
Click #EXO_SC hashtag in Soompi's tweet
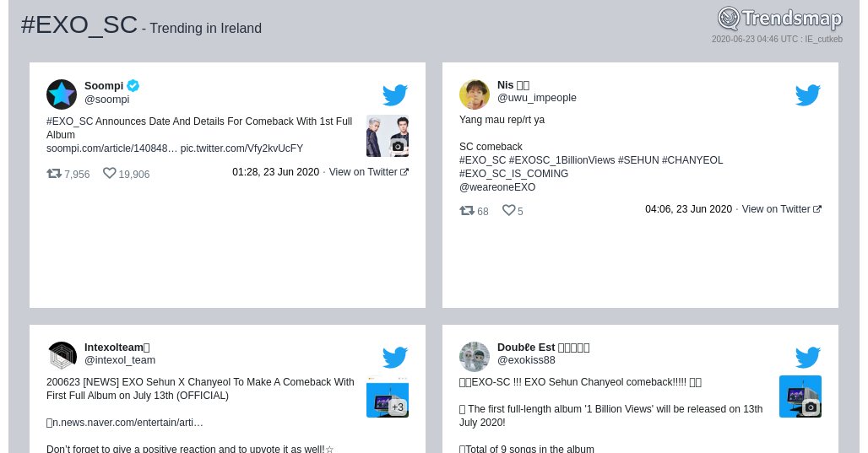(x=70, y=121)
